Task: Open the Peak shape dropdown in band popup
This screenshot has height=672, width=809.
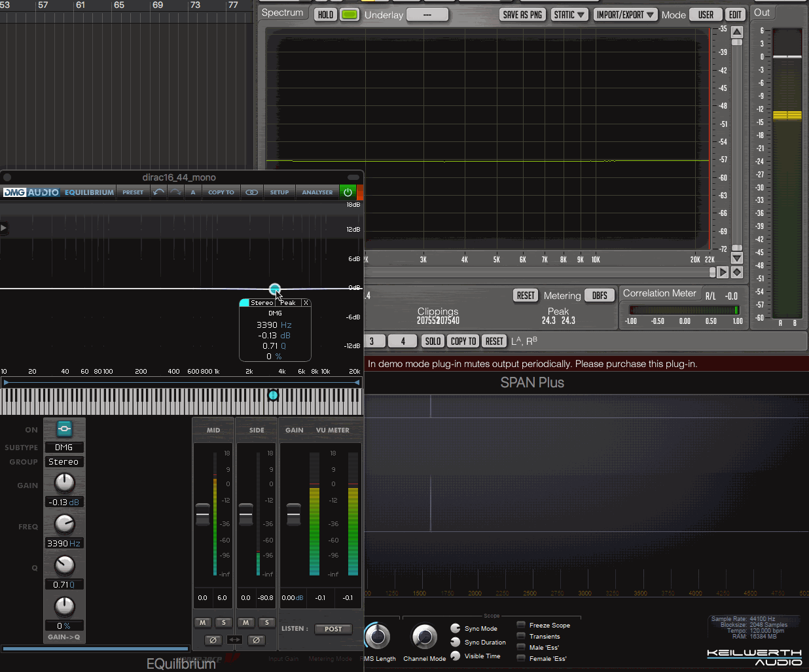Action: pos(288,302)
